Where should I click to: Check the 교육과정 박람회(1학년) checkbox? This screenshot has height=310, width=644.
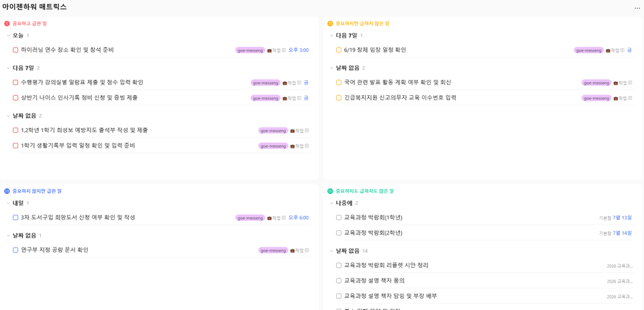[339, 217]
